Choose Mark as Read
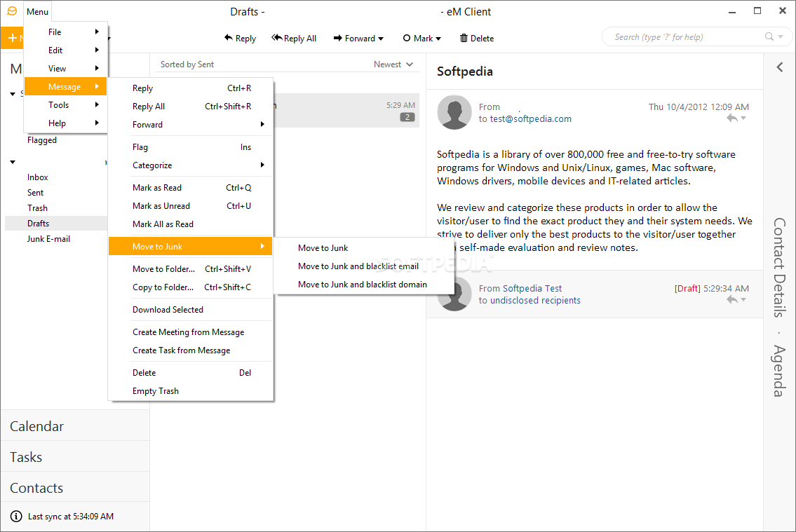The image size is (796, 532). coord(191,188)
